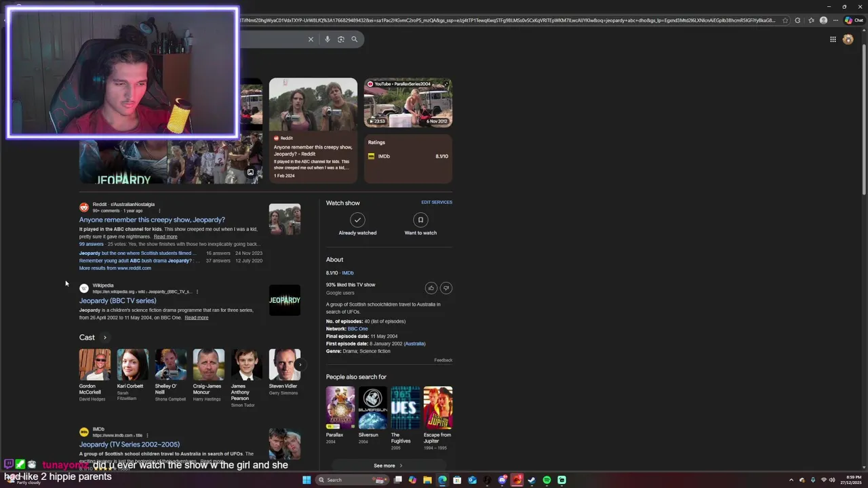Click the taskbar Search box

point(353,480)
